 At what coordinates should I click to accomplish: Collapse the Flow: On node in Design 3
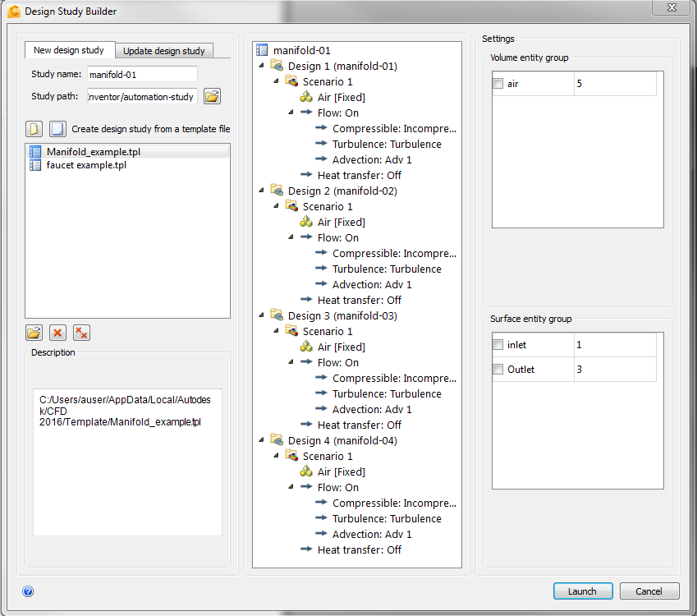[x=291, y=361]
